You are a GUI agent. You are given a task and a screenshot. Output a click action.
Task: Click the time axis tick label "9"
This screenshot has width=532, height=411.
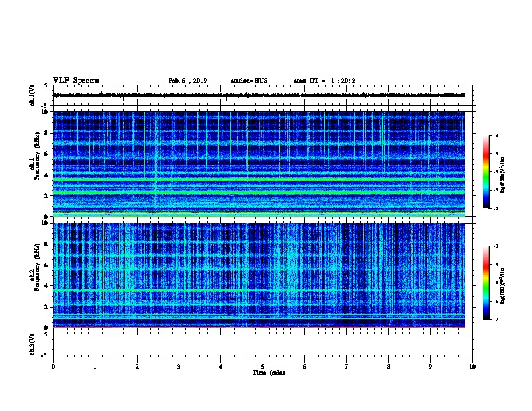tap(430, 367)
